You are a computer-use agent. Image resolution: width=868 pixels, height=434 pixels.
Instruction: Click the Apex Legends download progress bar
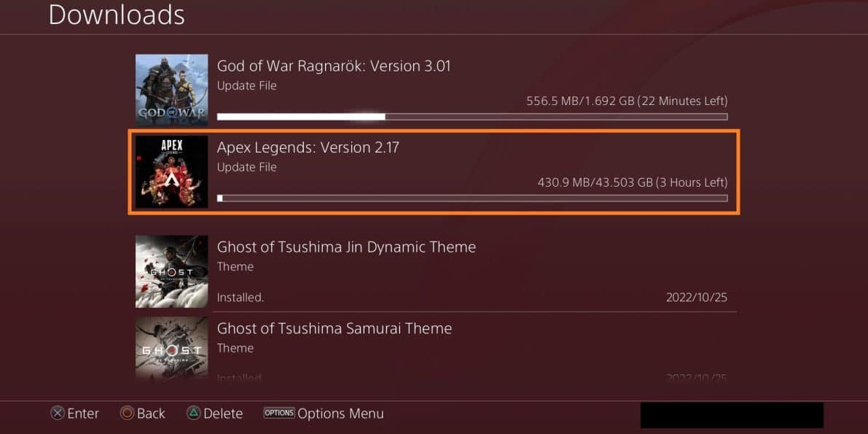(x=472, y=198)
